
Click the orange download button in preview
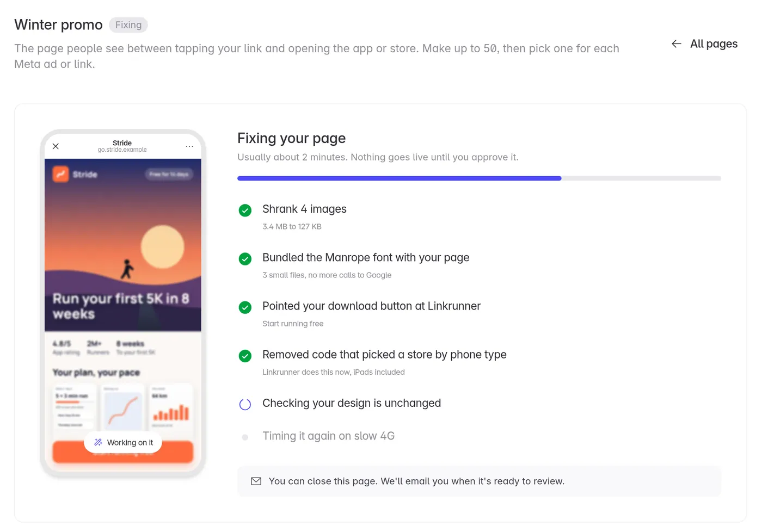coord(123,453)
